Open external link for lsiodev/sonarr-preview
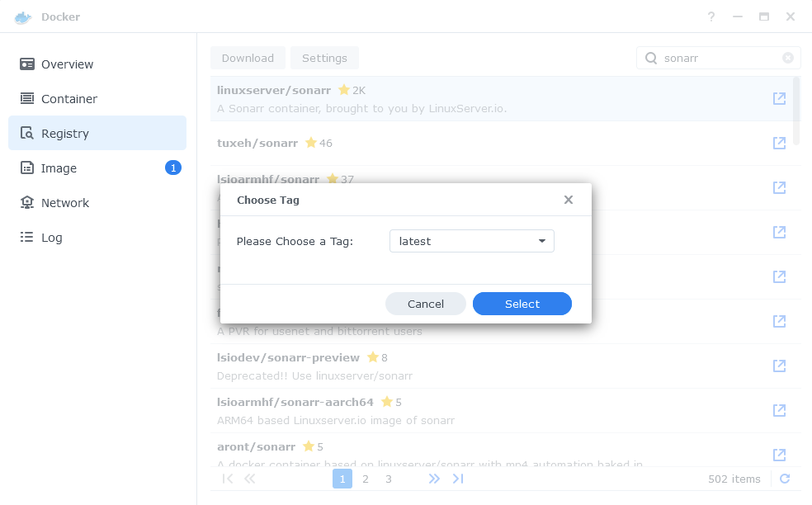This screenshot has width=812, height=505. tap(779, 366)
